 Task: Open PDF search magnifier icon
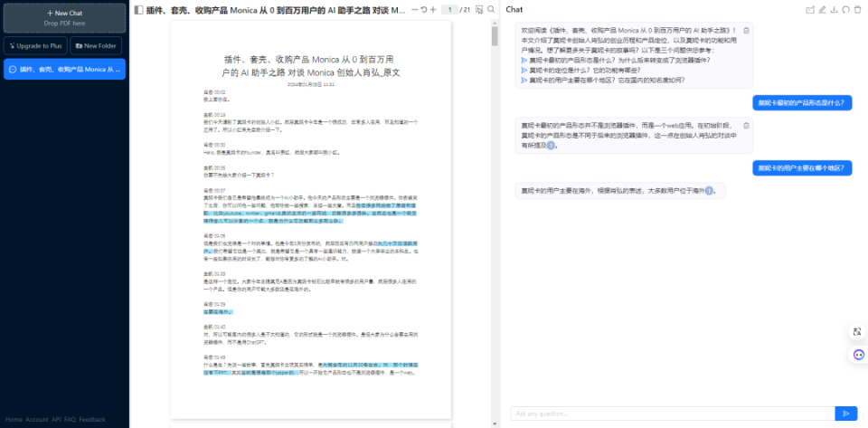(x=491, y=9)
